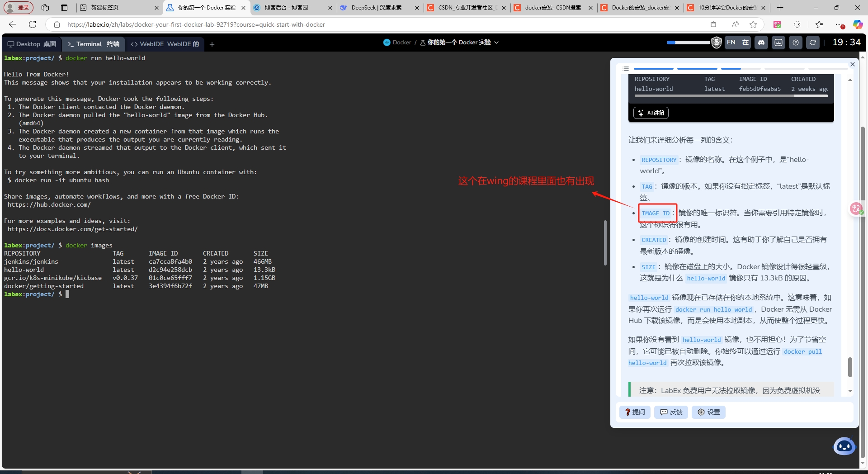Click the browser back arrow
This screenshot has height=474, width=868.
coord(13,24)
